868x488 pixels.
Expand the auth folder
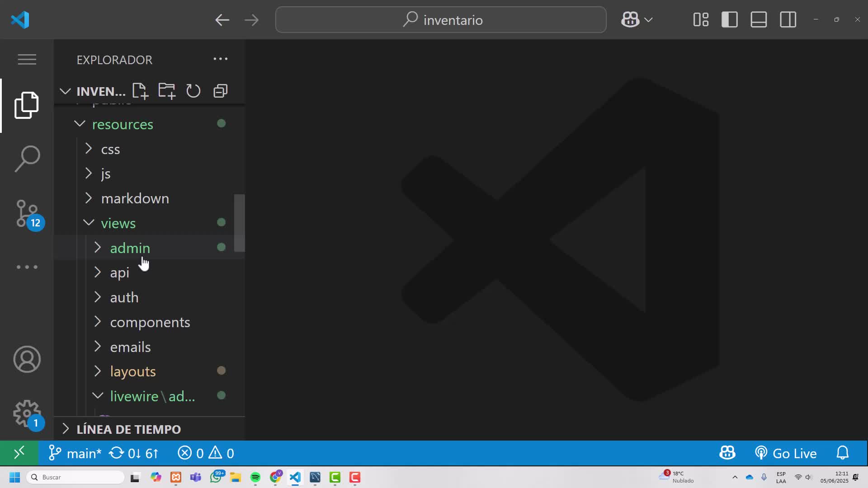pos(150,297)
